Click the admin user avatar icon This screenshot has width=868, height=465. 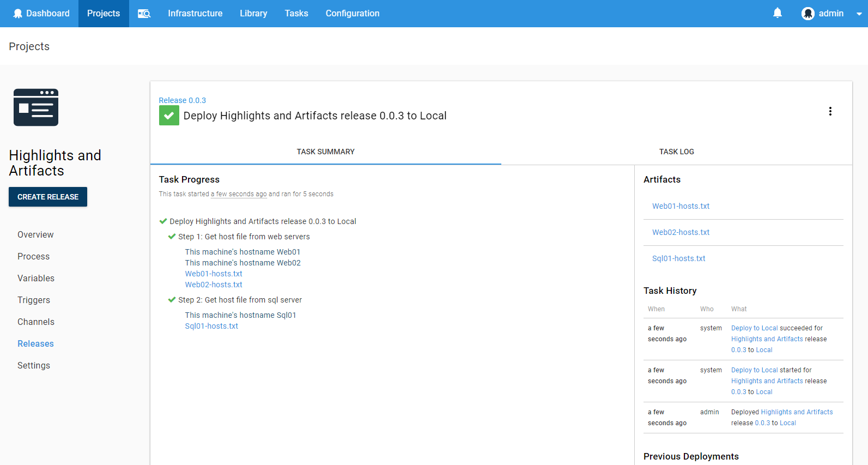click(808, 14)
